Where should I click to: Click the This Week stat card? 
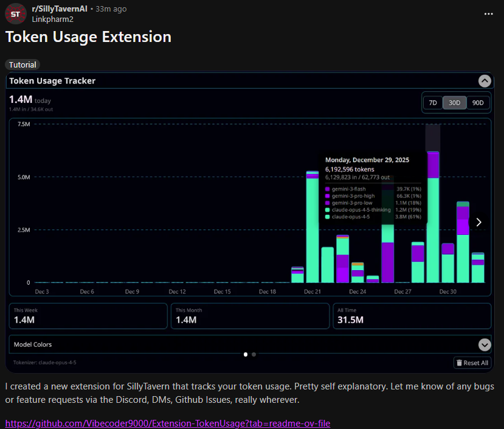[x=88, y=316]
